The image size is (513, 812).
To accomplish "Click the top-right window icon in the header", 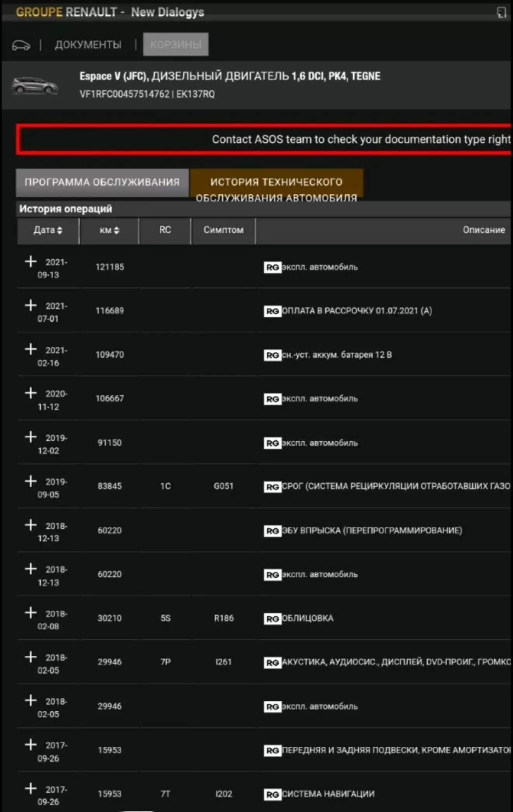I will (x=501, y=12).
